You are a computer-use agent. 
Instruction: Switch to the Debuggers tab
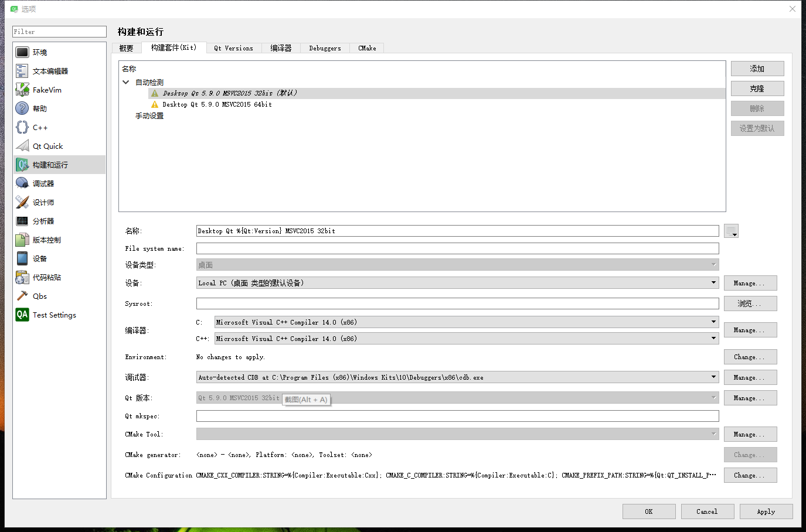tap(325, 48)
